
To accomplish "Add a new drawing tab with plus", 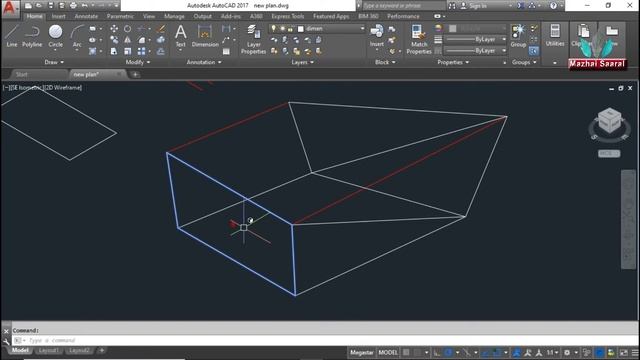I will tap(135, 74).
